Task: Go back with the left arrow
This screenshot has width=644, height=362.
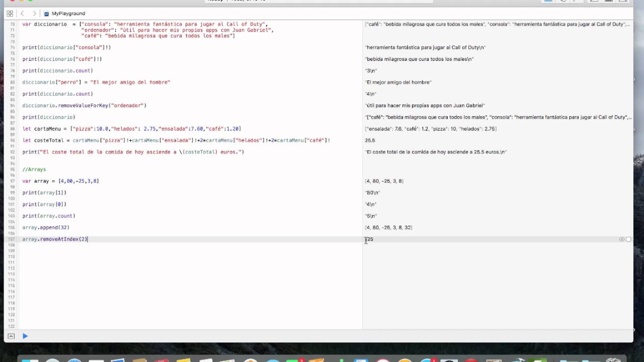Action: (22, 14)
